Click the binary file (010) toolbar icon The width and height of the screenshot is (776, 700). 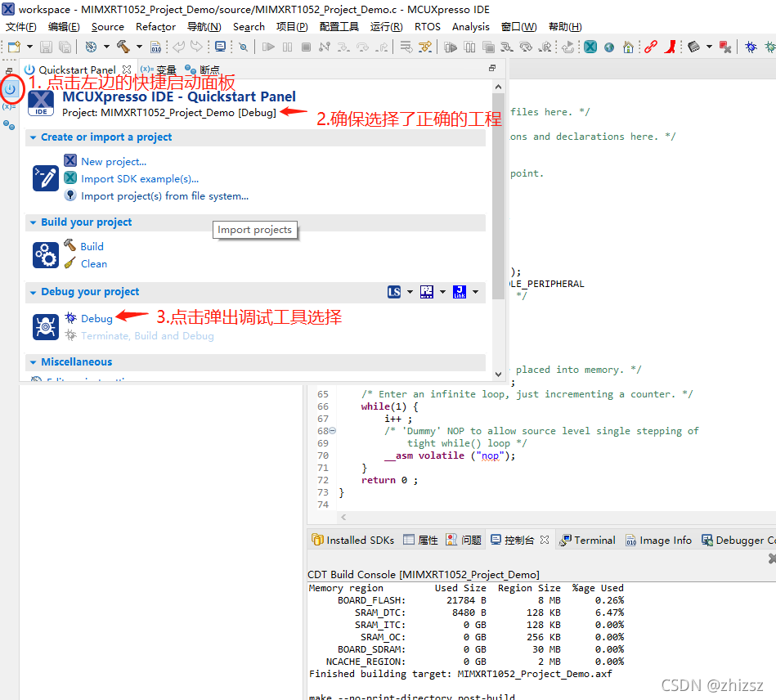click(x=156, y=47)
